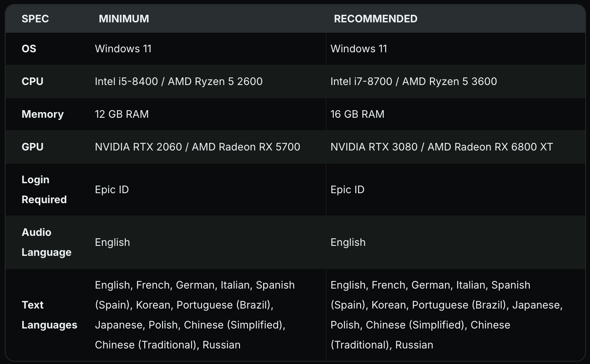Click the CPU row label

point(32,81)
